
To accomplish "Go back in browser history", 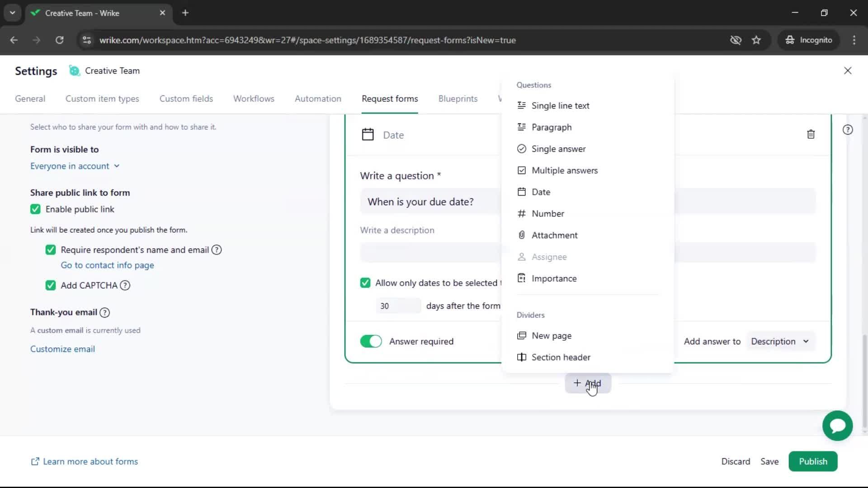I will point(14,40).
